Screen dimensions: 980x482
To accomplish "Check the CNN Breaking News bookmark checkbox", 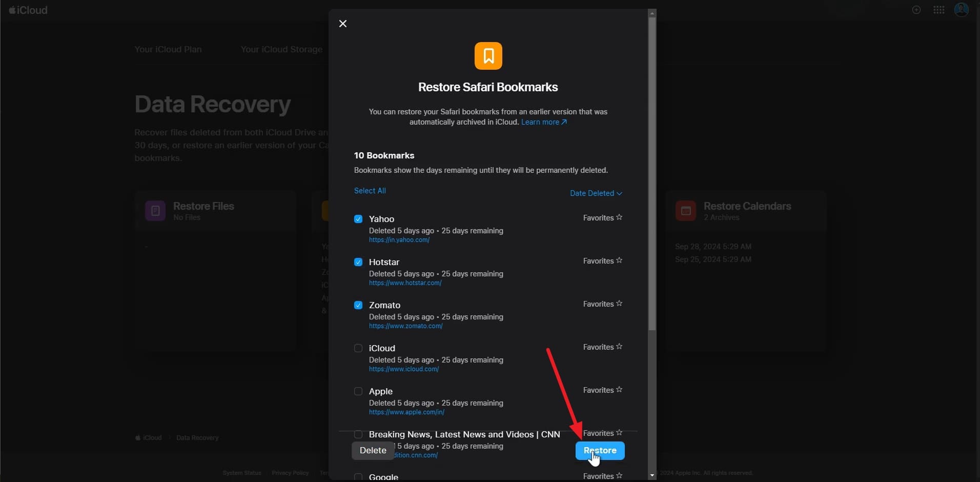I will (x=358, y=434).
